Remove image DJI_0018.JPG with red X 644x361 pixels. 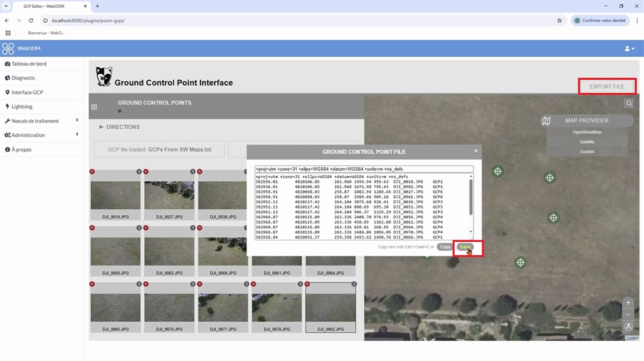[x=92, y=171]
